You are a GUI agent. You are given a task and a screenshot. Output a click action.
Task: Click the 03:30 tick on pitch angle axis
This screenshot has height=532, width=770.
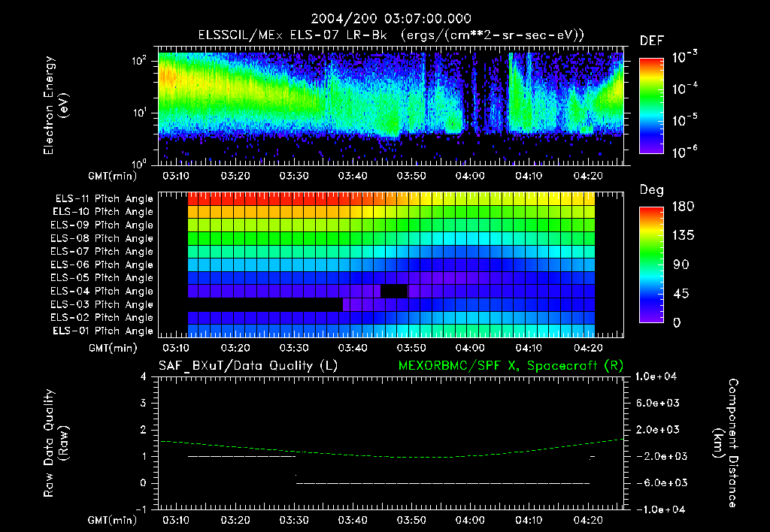(x=294, y=348)
